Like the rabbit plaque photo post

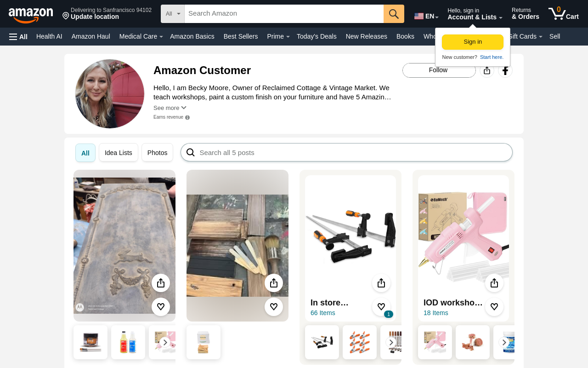pos(161,307)
